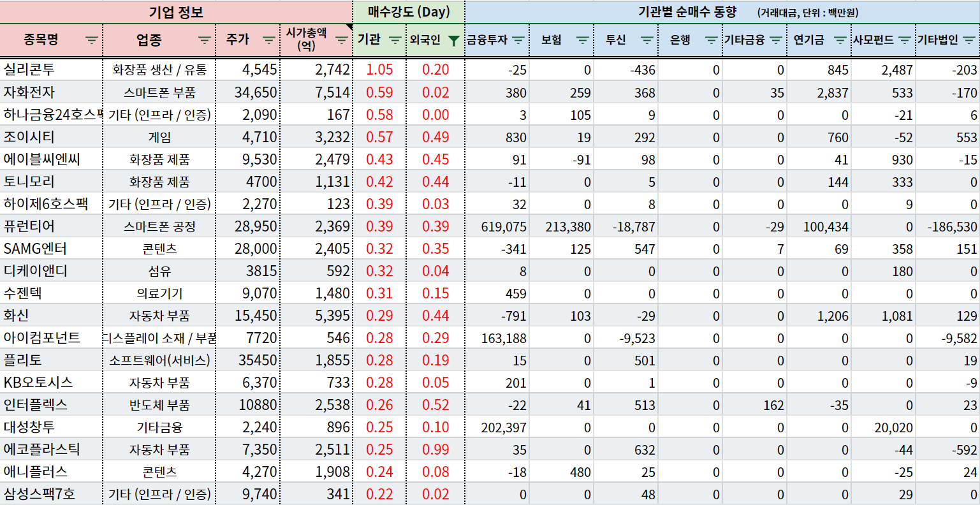Open the 연기금 column filter dropdown
This screenshot has height=505, width=980.
click(x=840, y=40)
